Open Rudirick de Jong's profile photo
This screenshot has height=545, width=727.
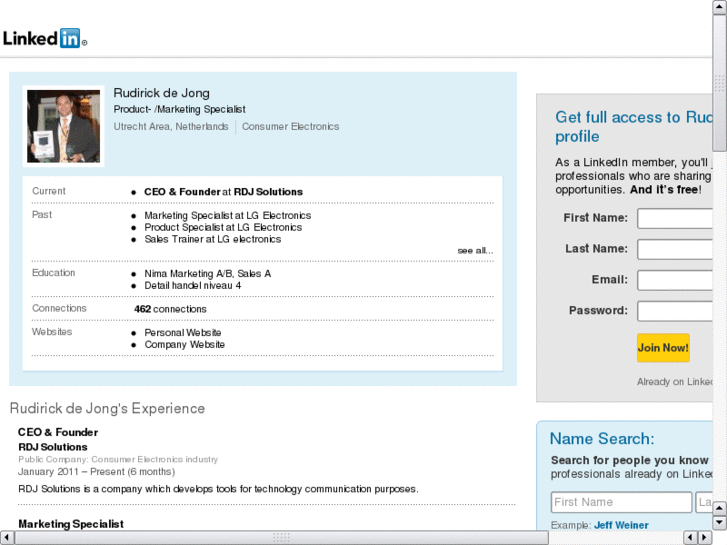point(64,126)
